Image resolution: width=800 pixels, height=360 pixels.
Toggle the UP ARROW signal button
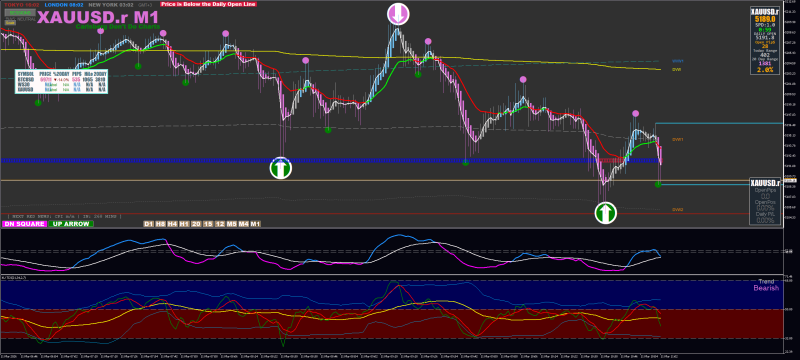pyautogui.click(x=71, y=224)
